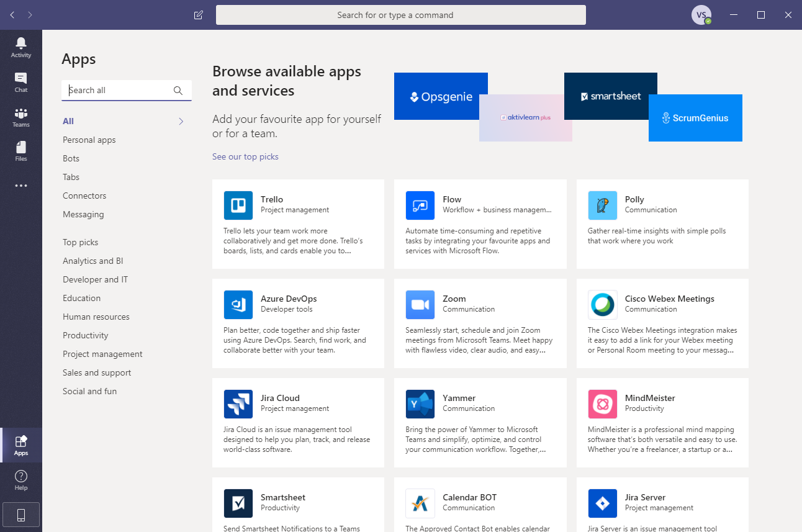Viewport: 802px width, 532px height.
Task: Open the Azure DevOps app title
Action: tap(289, 299)
